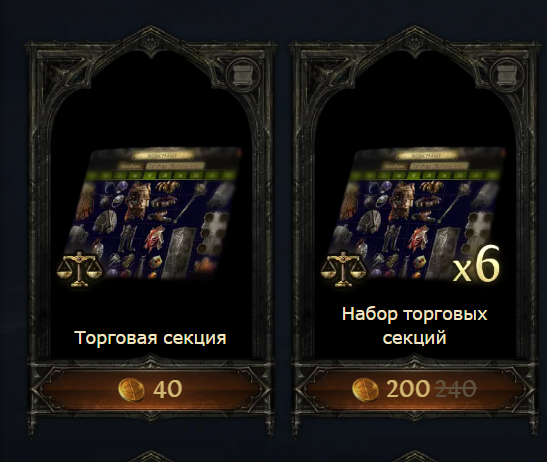
Task: Select the Набор торговых секций item card frame
Action: click(414, 230)
